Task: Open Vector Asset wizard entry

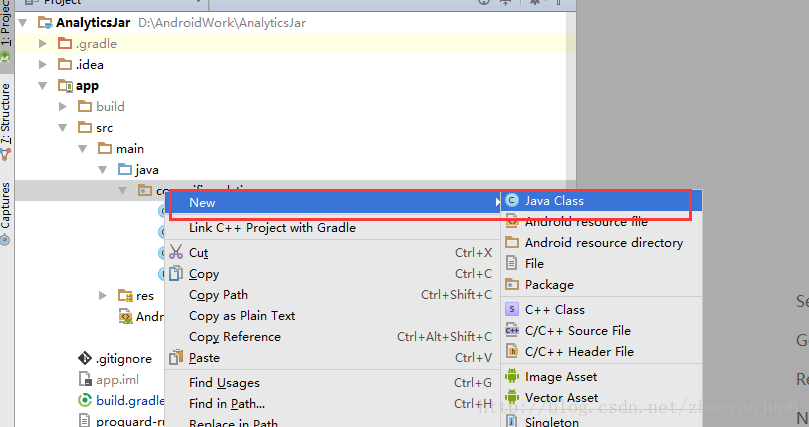Action: [601, 398]
